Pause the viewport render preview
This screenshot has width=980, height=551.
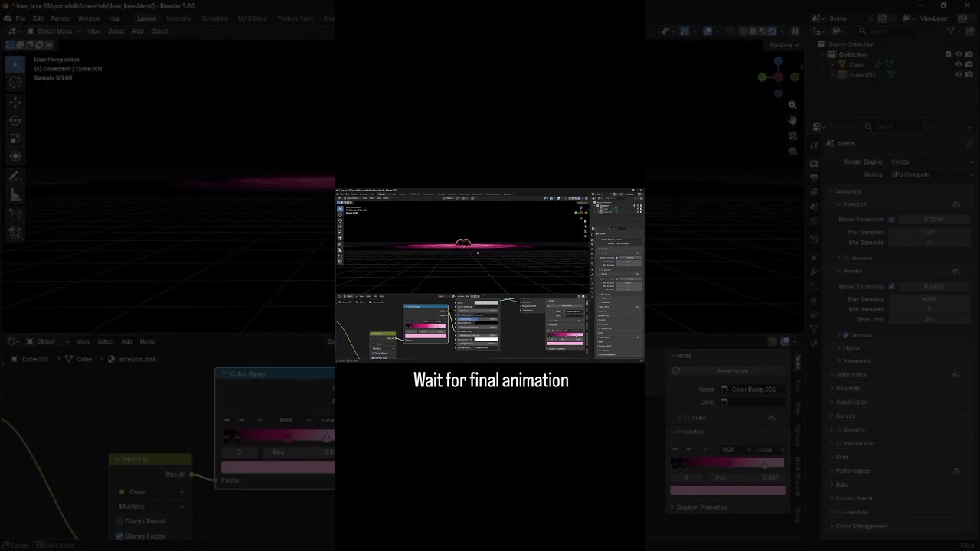point(795,31)
